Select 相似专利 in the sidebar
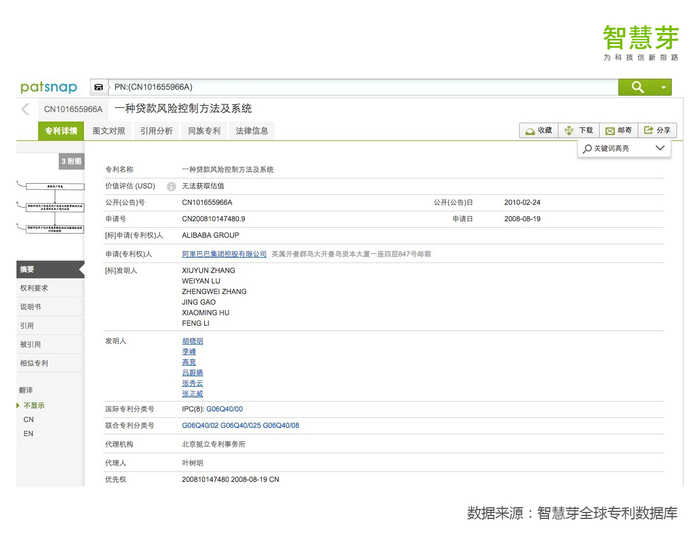Viewport: 700px width, 543px height. coord(50,363)
